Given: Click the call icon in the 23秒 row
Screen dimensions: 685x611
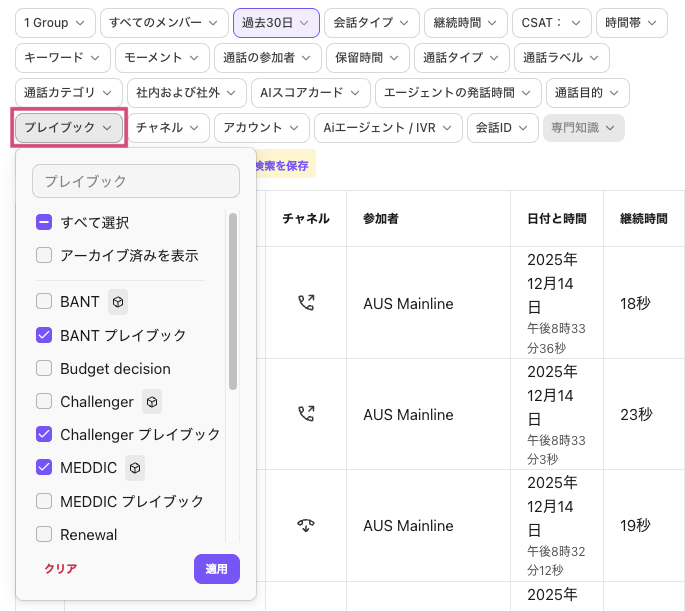Looking at the screenshot, I should pyautogui.click(x=306, y=414).
